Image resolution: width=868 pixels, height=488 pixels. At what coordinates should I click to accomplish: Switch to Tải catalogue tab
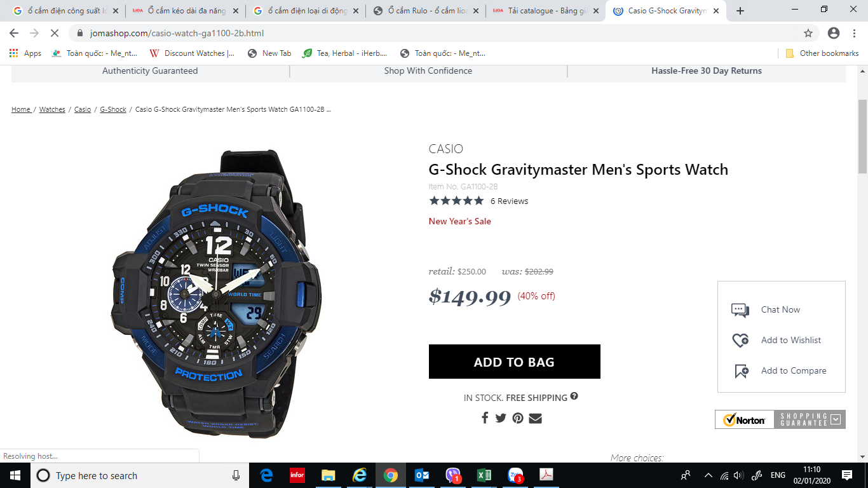[546, 11]
